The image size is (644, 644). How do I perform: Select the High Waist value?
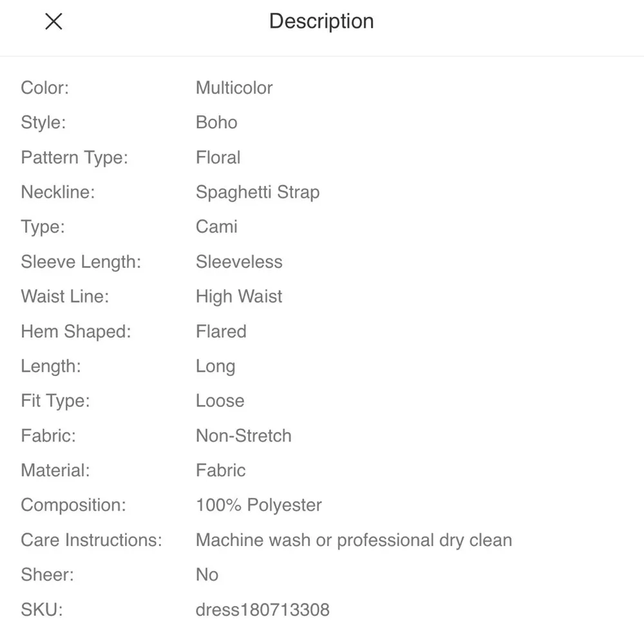tap(239, 296)
